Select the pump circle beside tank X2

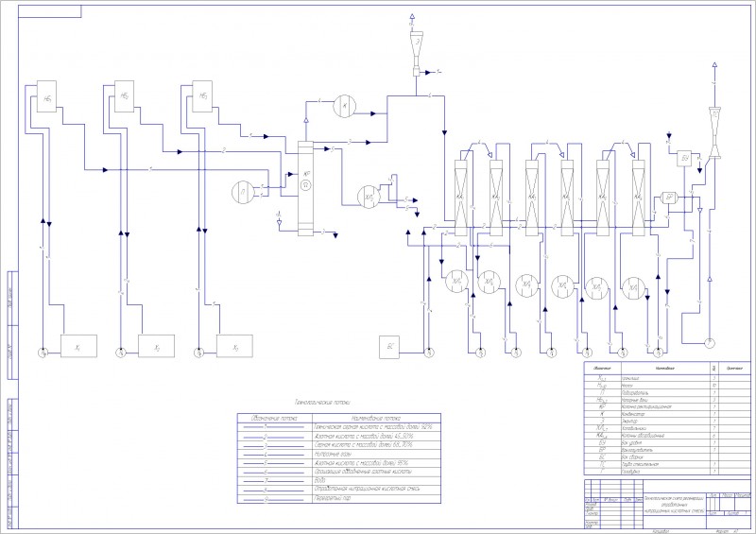121,353
